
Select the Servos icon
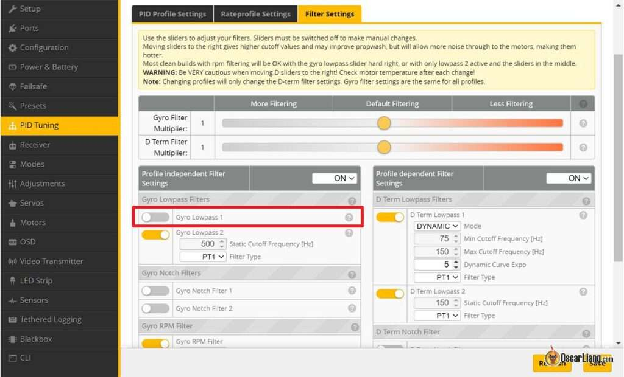(x=12, y=203)
